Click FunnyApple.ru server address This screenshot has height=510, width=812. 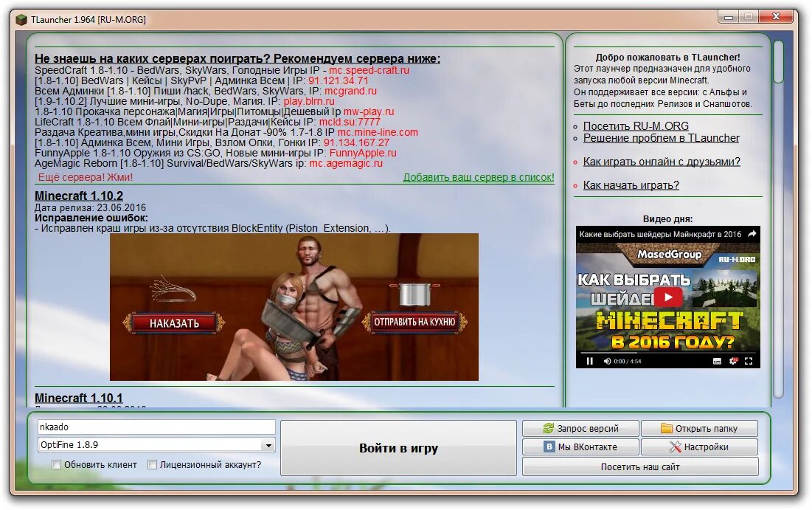tap(363, 153)
